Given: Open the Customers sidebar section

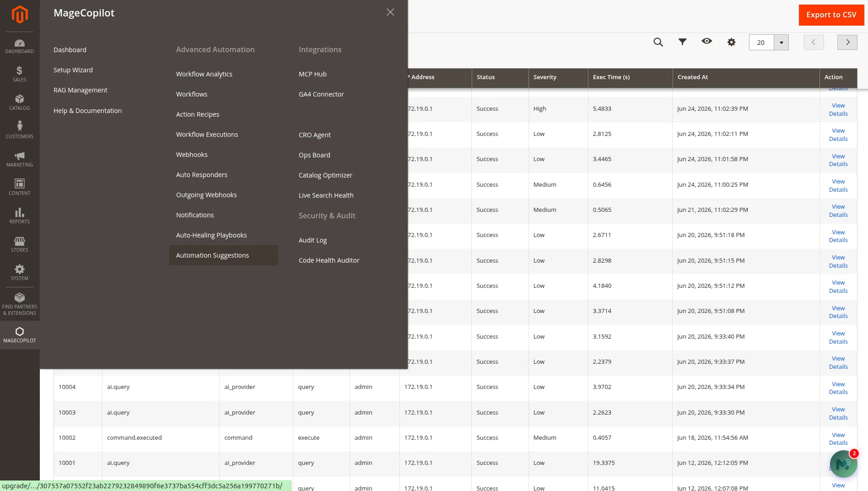Looking at the screenshot, I should pyautogui.click(x=20, y=131).
